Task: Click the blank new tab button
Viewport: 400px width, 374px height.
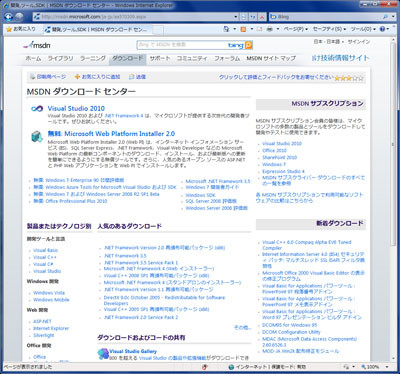Action: click(158, 30)
